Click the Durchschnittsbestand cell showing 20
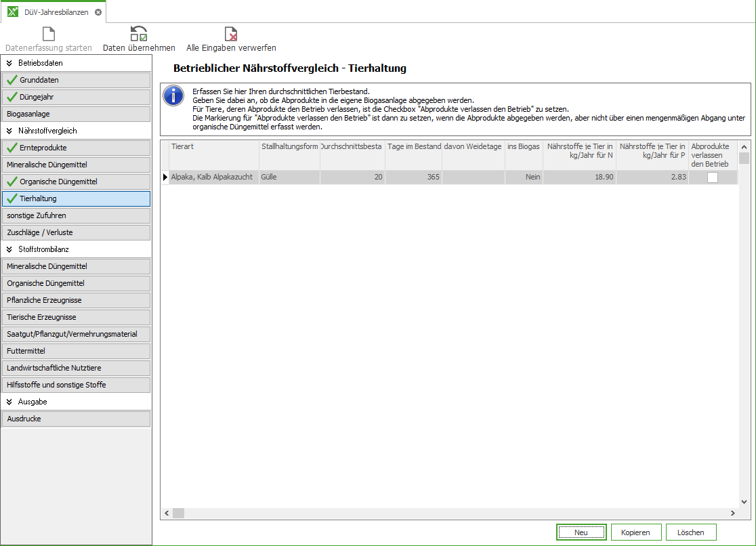 click(x=352, y=177)
